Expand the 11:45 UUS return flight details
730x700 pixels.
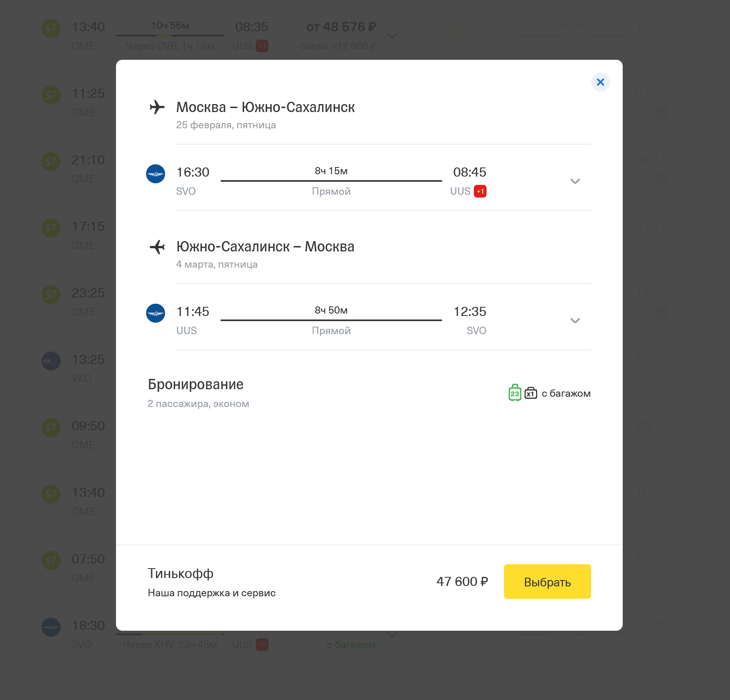(575, 321)
